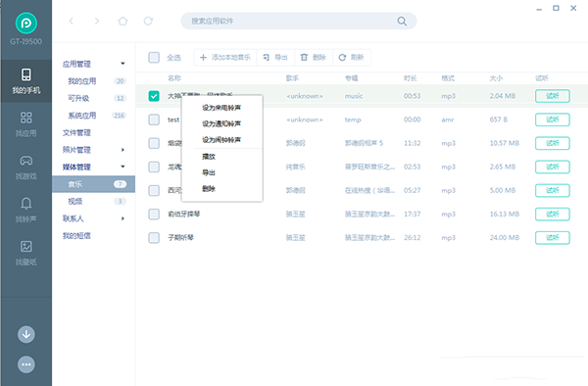Image resolution: width=588 pixels, height=386 pixels.
Task: Sort by the Format (格式) column header
Action: (448, 78)
